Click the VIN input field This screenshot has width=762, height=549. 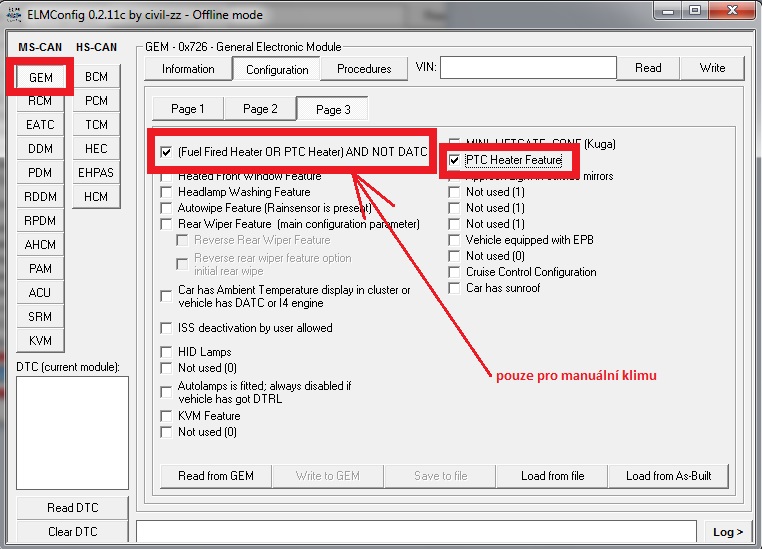[x=527, y=68]
